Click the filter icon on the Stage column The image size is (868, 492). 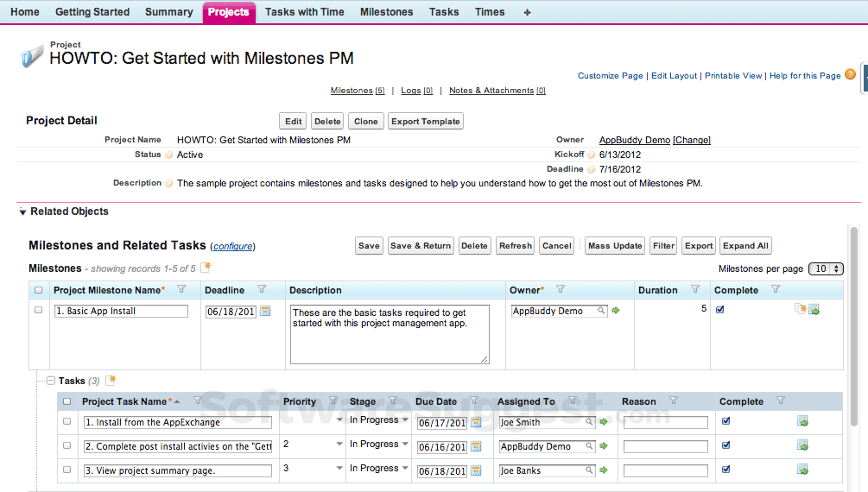coord(393,401)
